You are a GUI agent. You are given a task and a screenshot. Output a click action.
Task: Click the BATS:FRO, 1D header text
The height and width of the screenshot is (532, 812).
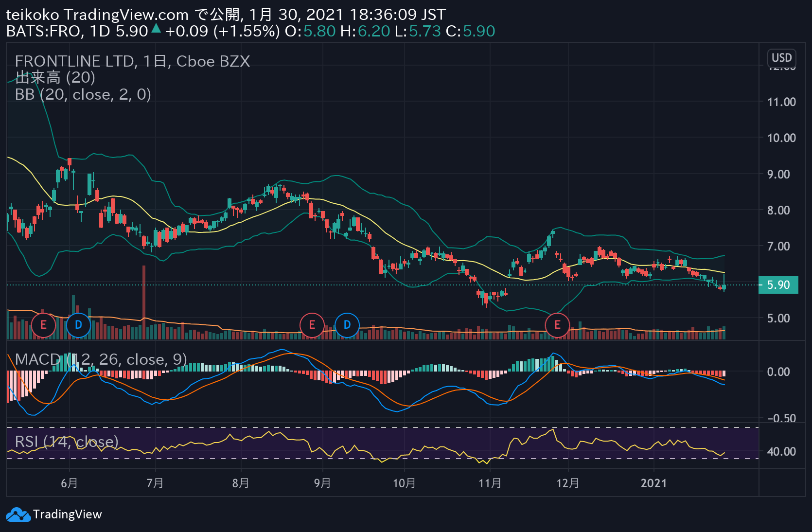[x=58, y=31]
